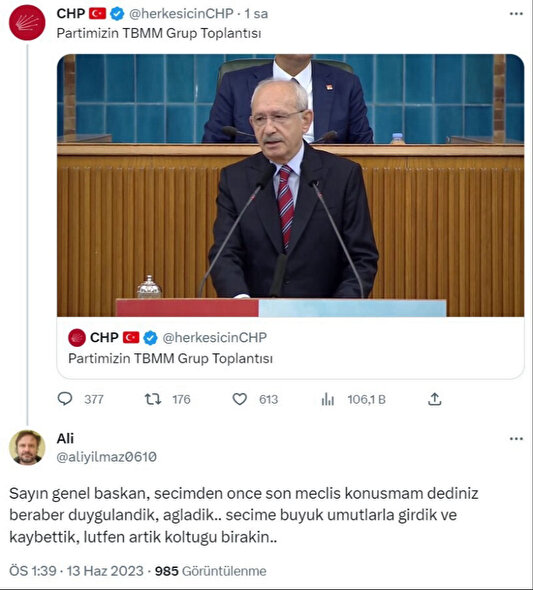Share the tweet with the upload icon

point(434,399)
